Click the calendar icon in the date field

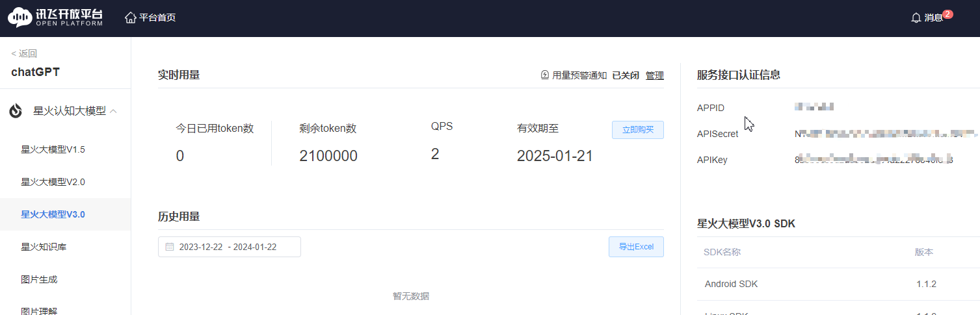click(170, 247)
